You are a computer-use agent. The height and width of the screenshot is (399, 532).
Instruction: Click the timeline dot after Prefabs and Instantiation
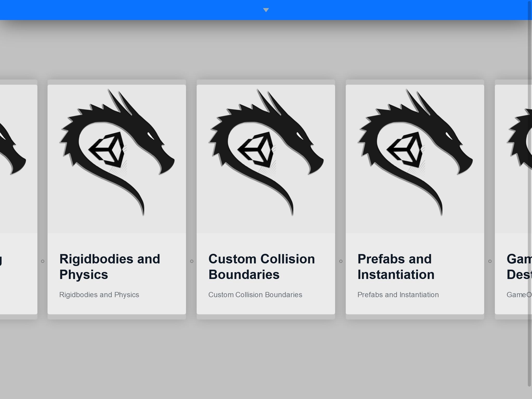tap(490, 261)
